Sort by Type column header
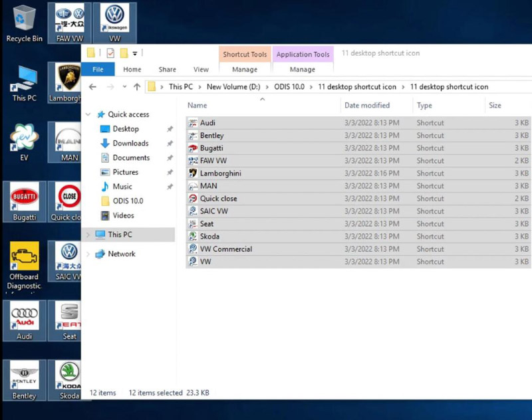Viewport: 532px width, 420px height. [x=448, y=105]
